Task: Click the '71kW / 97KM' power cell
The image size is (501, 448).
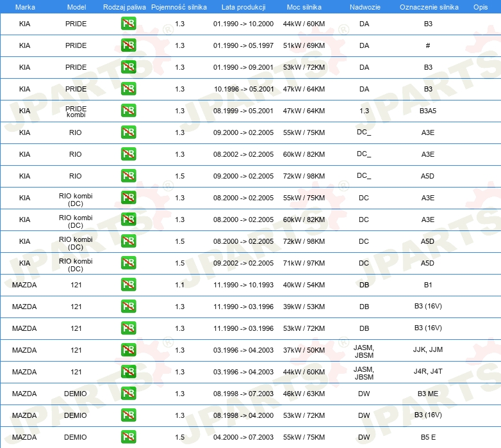Action: coord(304,263)
